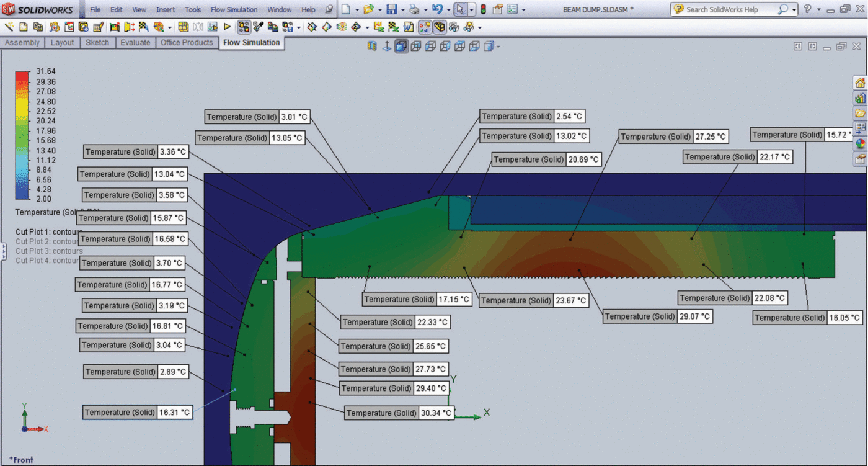Click the temperature color legend bar
868x466 pixels.
click(x=22, y=135)
